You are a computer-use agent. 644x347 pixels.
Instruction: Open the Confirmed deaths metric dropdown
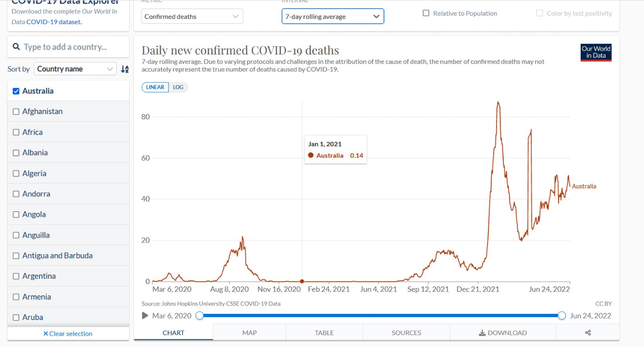coord(192,17)
